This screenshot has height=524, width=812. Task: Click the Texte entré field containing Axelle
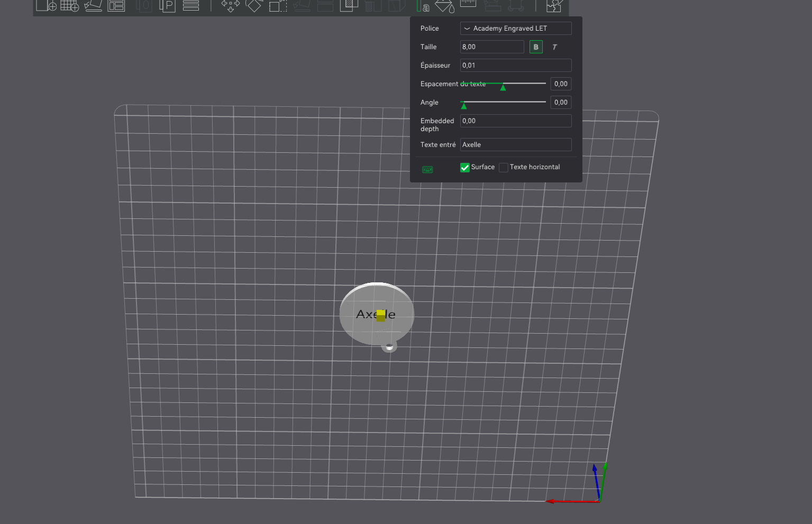[x=516, y=145]
